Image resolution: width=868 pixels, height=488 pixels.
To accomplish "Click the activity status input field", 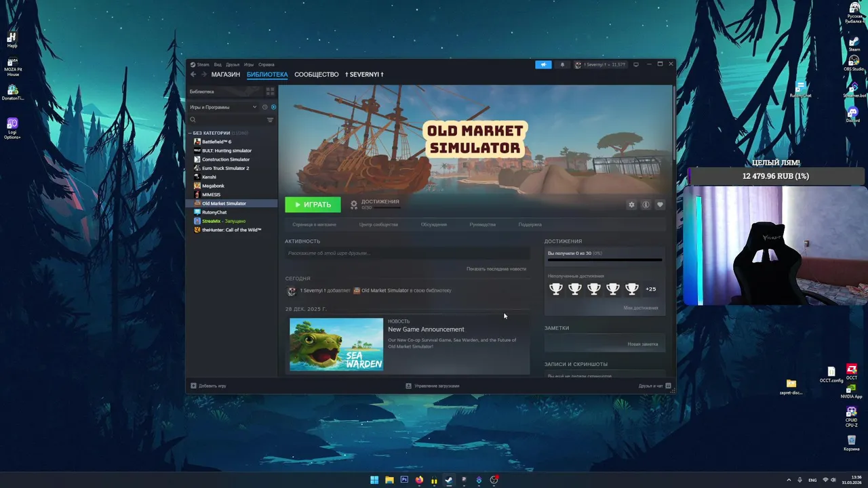I will [x=407, y=253].
